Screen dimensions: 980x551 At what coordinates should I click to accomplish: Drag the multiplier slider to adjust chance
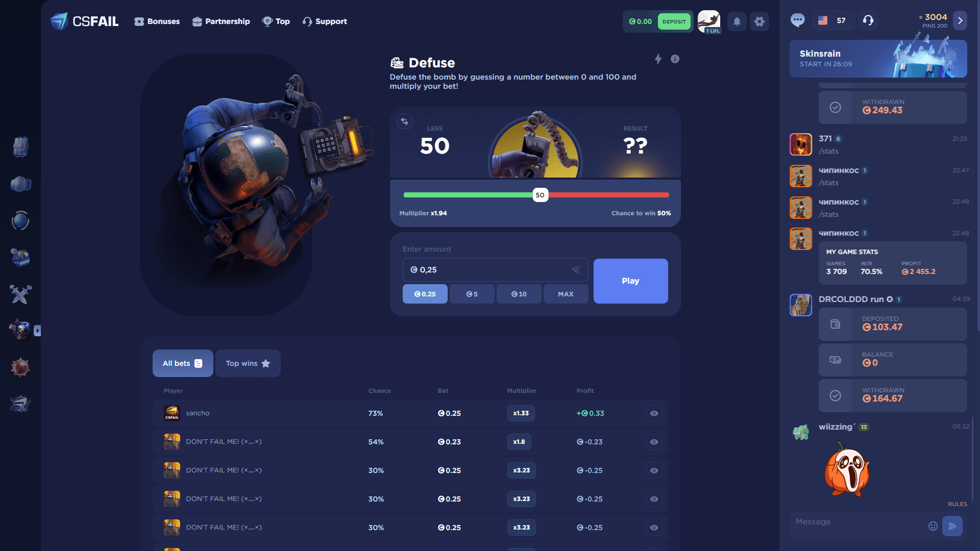coord(538,194)
